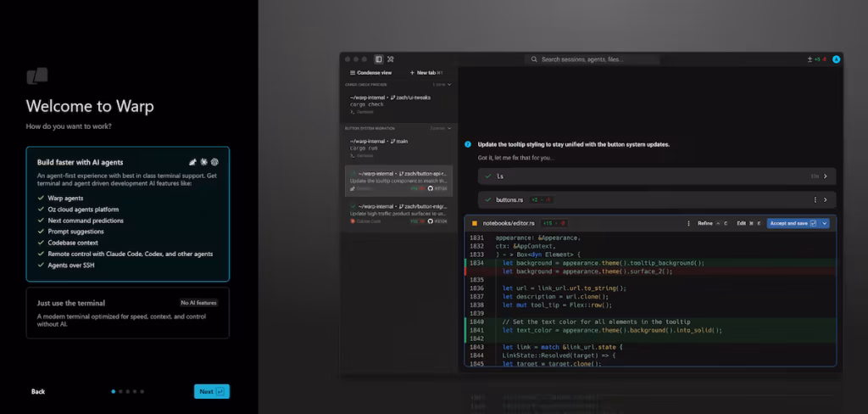Click the orange square beside notebooks/editor.rs
The height and width of the screenshot is (414, 868).
pyautogui.click(x=475, y=223)
